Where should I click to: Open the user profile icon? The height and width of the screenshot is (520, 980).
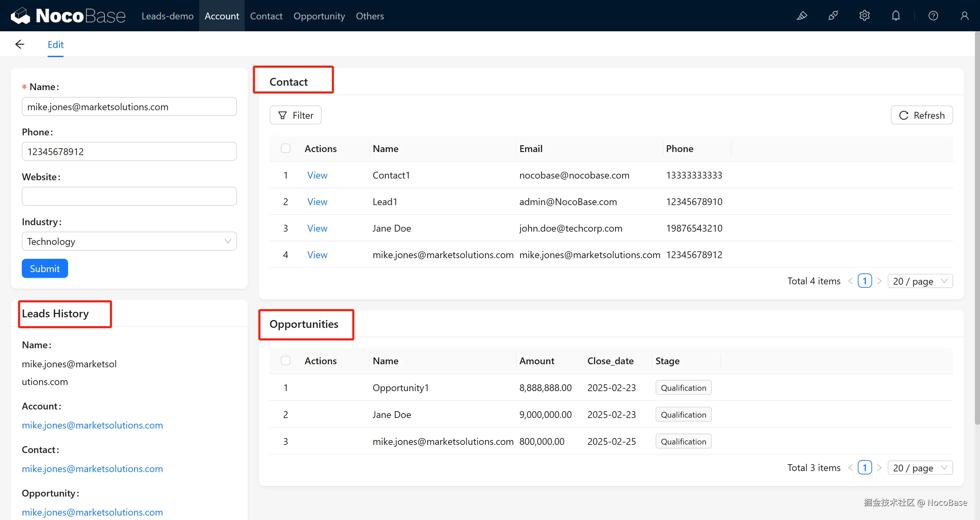[964, 16]
